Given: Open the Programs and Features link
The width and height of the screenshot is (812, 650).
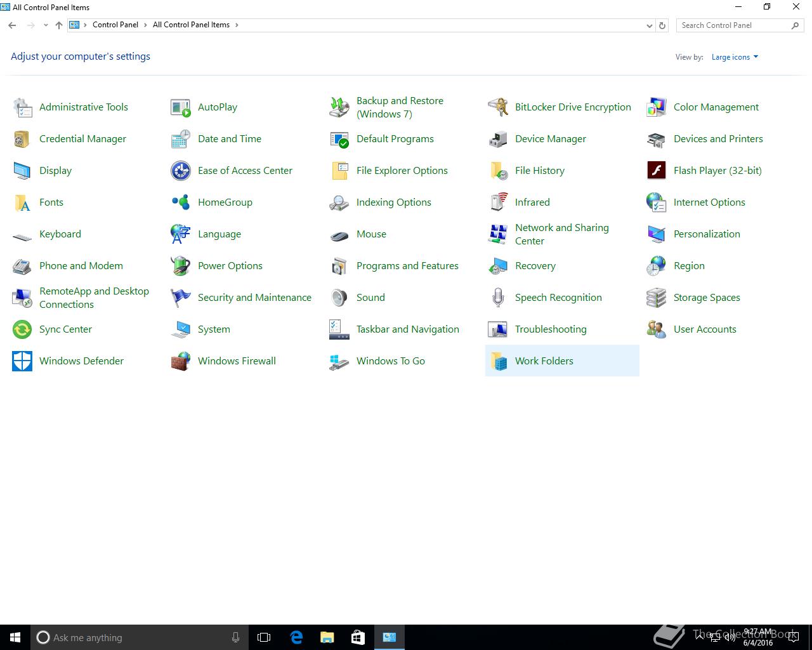Looking at the screenshot, I should (407, 266).
